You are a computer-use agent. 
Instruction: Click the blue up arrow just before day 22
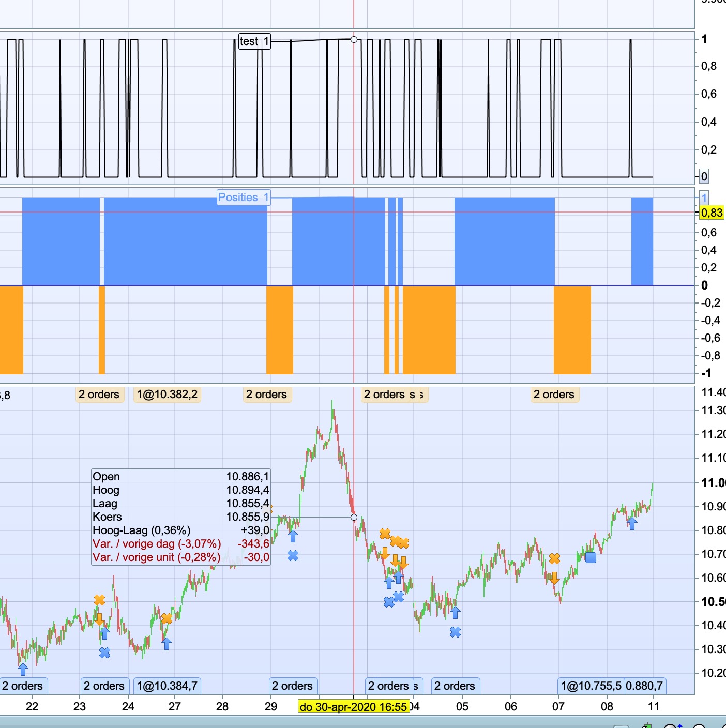[x=23, y=669]
